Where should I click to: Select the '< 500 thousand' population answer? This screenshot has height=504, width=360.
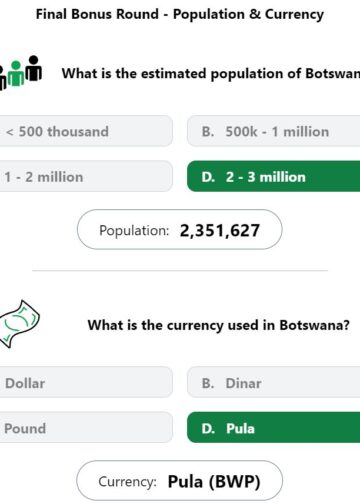pyautogui.click(x=86, y=131)
